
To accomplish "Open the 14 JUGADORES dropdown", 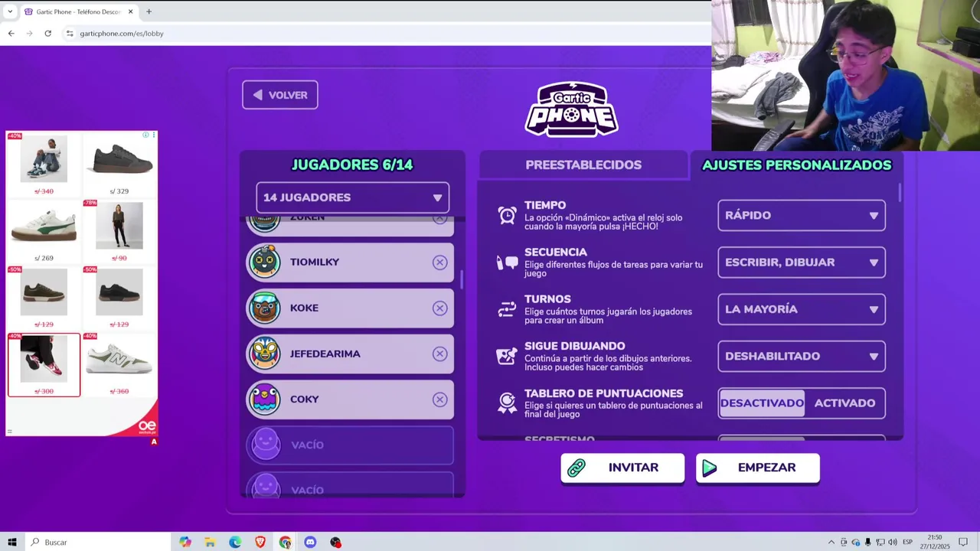I will pos(352,197).
